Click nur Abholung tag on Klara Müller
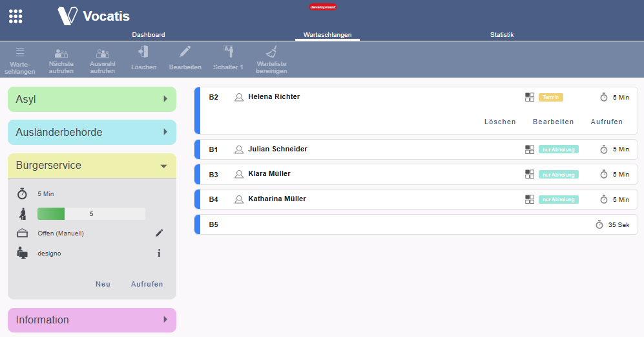 559,175
